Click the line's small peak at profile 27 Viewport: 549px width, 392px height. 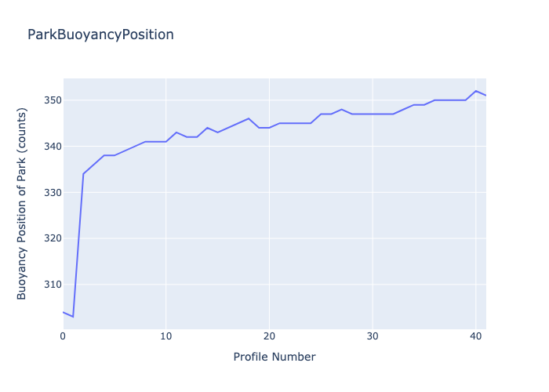[341, 109]
